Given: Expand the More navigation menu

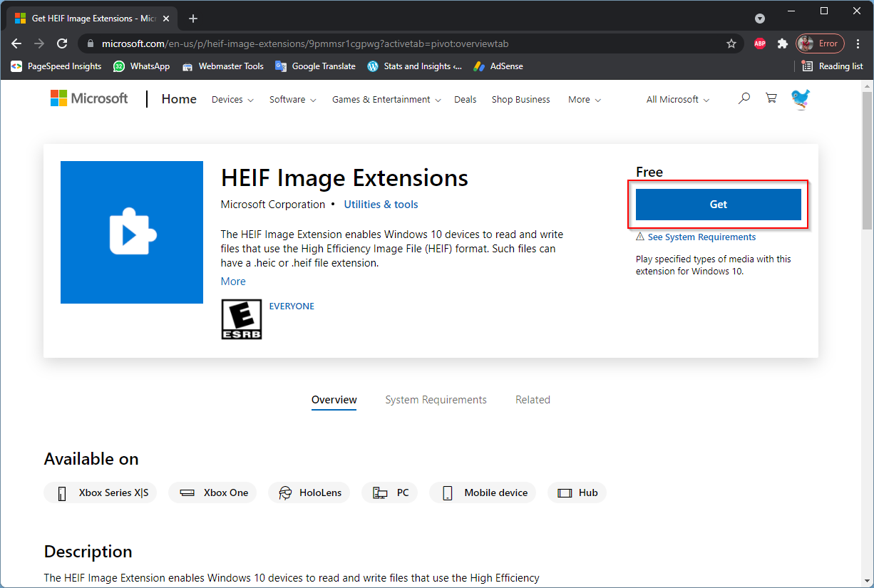Looking at the screenshot, I should 585,100.
